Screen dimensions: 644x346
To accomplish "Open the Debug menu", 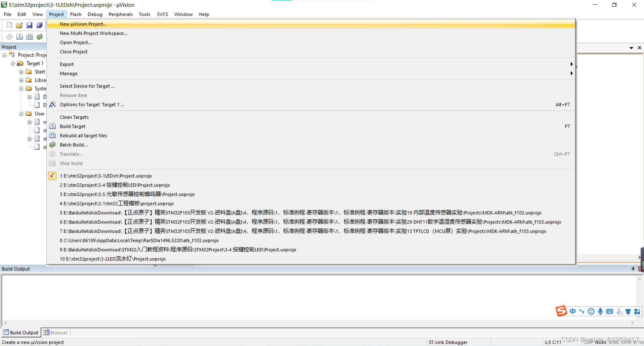I will pyautogui.click(x=95, y=14).
